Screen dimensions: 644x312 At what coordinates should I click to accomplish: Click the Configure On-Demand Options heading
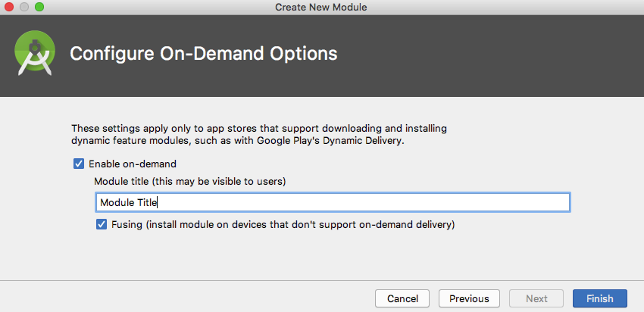click(x=203, y=54)
